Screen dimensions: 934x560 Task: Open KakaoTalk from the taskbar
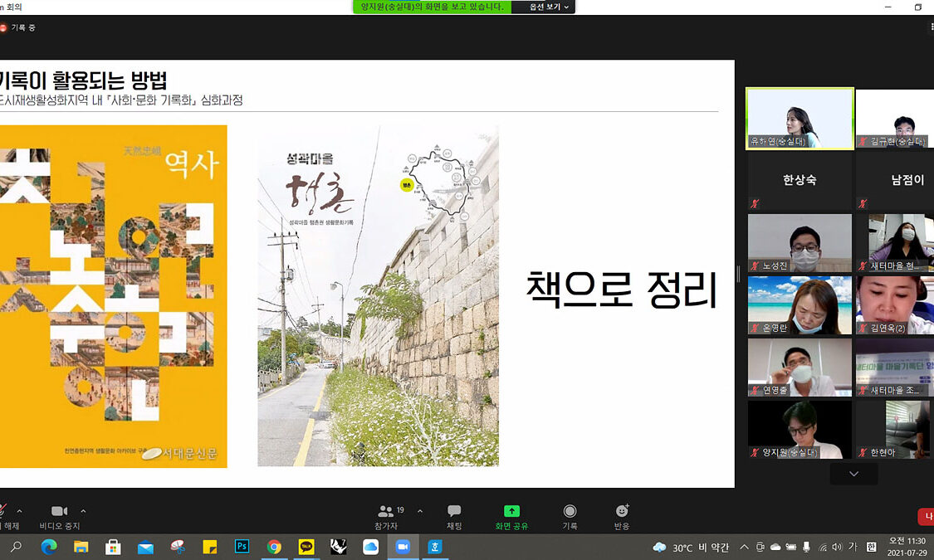306,547
